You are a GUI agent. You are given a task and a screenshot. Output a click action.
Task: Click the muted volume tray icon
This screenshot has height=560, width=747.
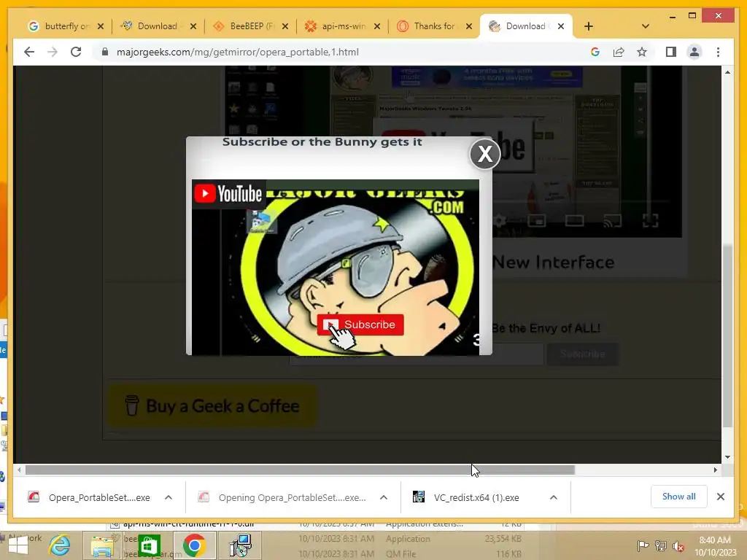pos(678,545)
